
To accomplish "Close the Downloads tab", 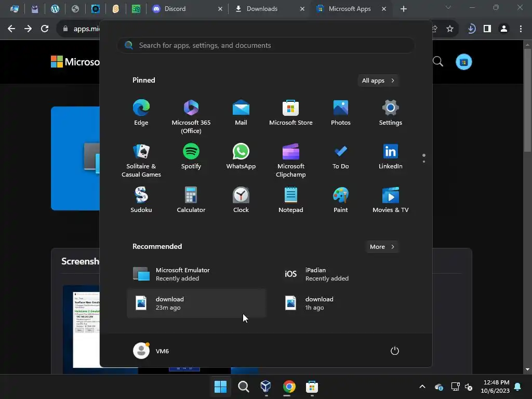I will (302, 9).
